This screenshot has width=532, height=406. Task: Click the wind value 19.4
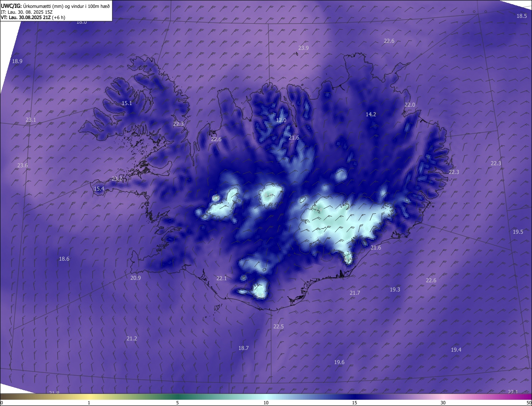pos(456,350)
